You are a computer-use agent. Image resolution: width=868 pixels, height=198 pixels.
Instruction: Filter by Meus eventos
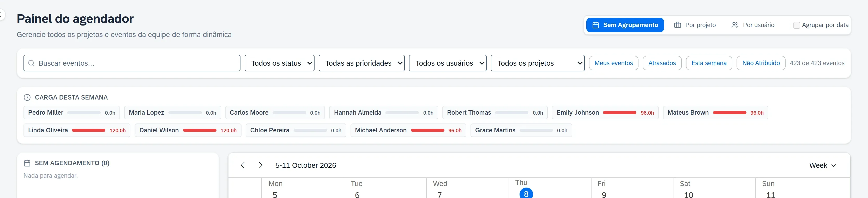pos(614,63)
